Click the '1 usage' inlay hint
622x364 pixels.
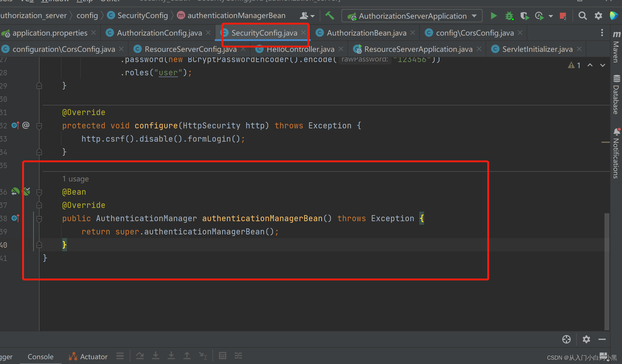(75, 179)
